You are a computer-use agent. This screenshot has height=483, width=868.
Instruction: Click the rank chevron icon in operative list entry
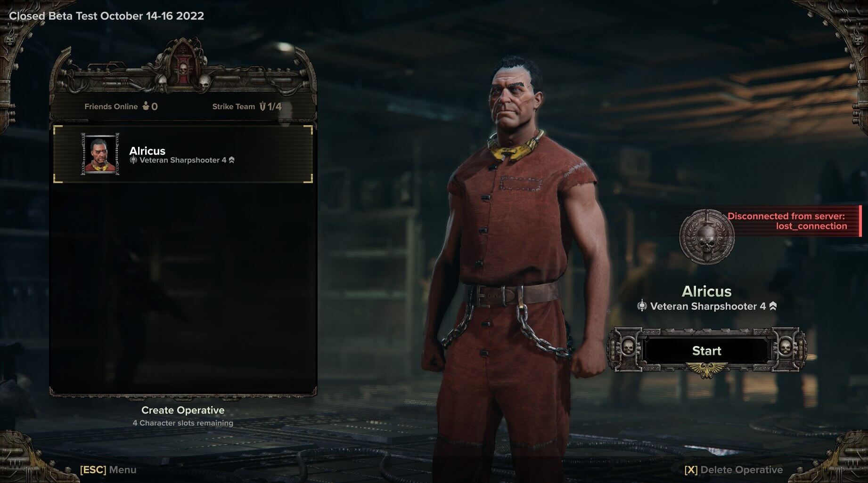(231, 160)
